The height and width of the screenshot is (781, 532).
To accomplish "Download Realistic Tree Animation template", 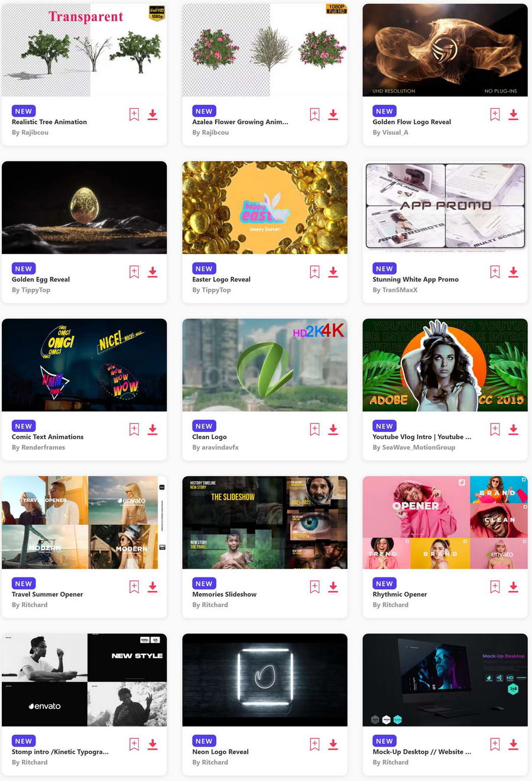I will coord(153,115).
